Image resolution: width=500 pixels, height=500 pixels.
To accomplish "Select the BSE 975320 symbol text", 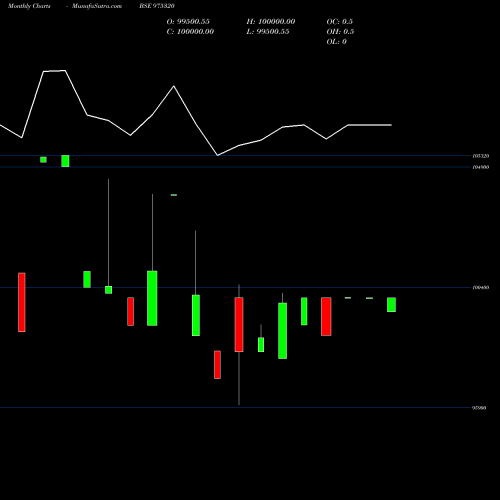I will 157,6.
